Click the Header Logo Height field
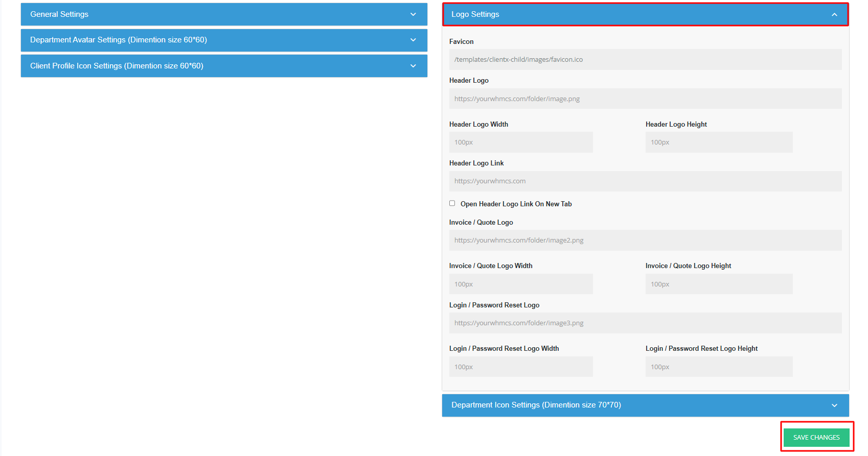The image size is (868, 456). click(x=718, y=142)
